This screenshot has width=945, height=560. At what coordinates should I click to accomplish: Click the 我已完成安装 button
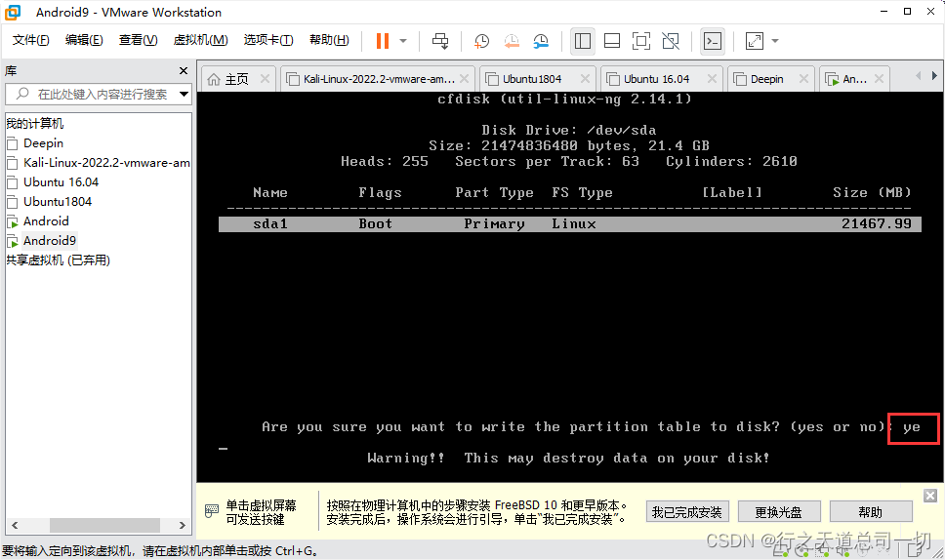tap(687, 512)
